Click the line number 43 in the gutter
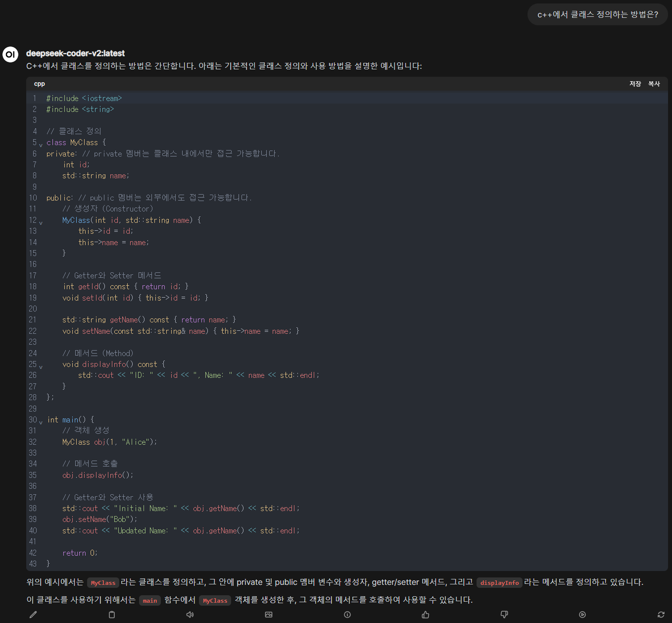Viewport: 672px width, 623px height. click(x=33, y=564)
